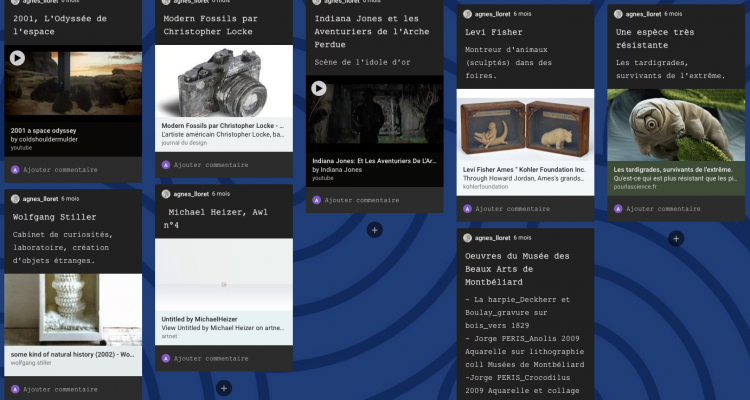Add comment on Une espèce très résistante card

click(663, 209)
